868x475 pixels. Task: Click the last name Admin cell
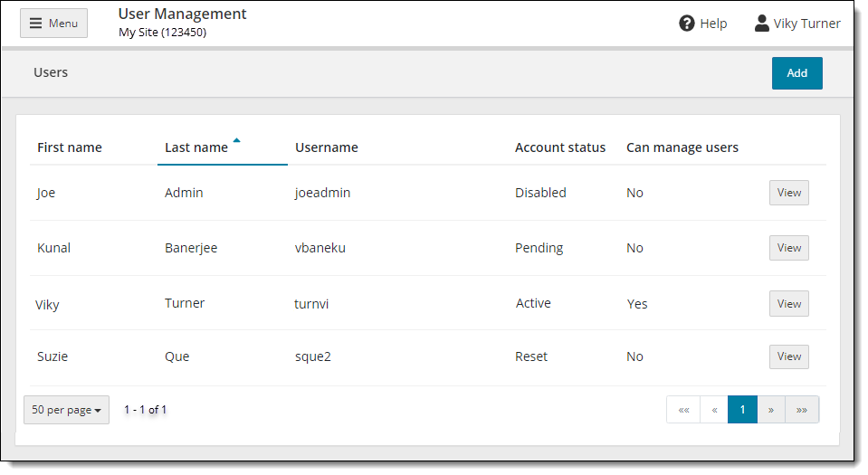184,193
